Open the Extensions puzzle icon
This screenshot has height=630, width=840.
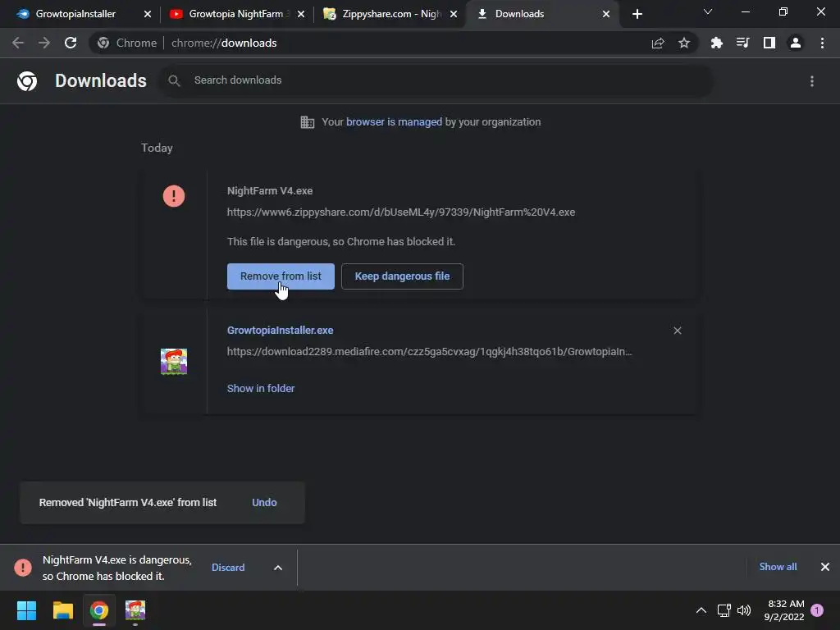pos(717,43)
